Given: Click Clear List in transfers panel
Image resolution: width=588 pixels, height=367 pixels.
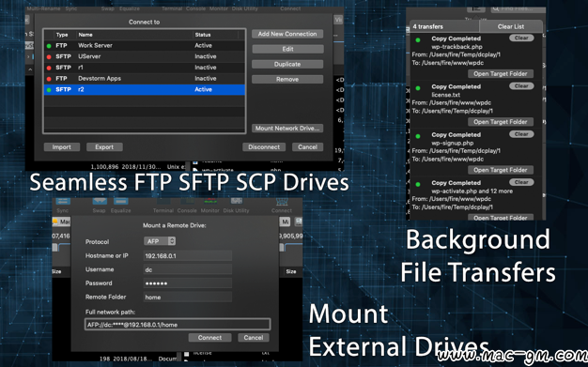Looking at the screenshot, I should (x=511, y=26).
